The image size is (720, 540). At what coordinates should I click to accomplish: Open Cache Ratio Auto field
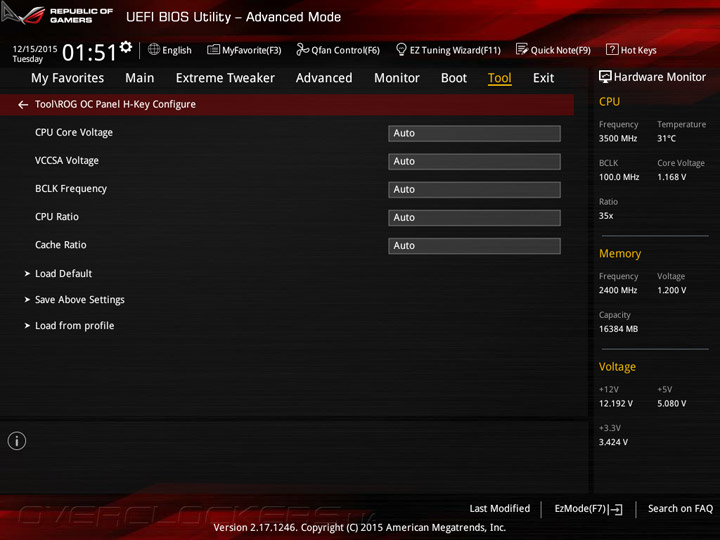474,246
